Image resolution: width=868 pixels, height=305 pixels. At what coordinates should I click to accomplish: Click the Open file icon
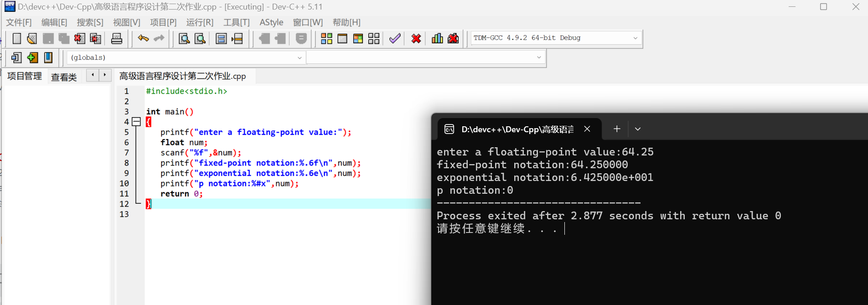[32, 39]
